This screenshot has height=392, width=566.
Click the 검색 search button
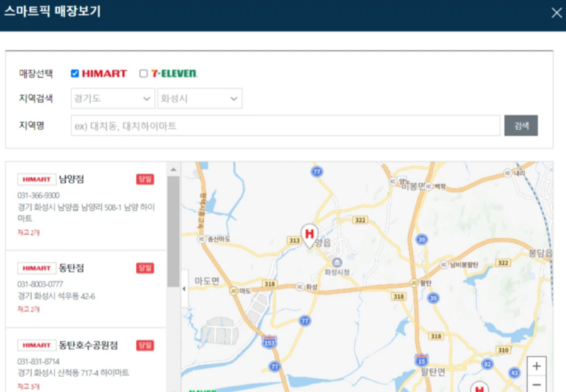click(x=521, y=126)
